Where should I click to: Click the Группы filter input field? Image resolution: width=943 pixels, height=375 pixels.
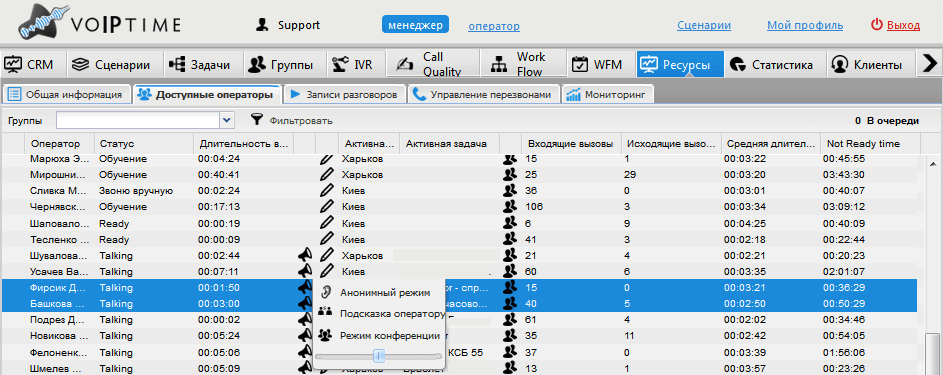pos(138,120)
